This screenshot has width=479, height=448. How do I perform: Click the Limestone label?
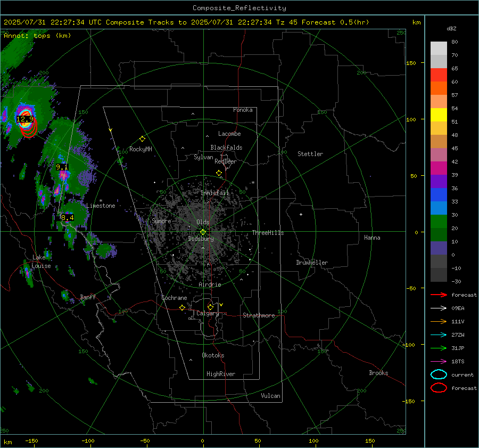click(x=101, y=206)
